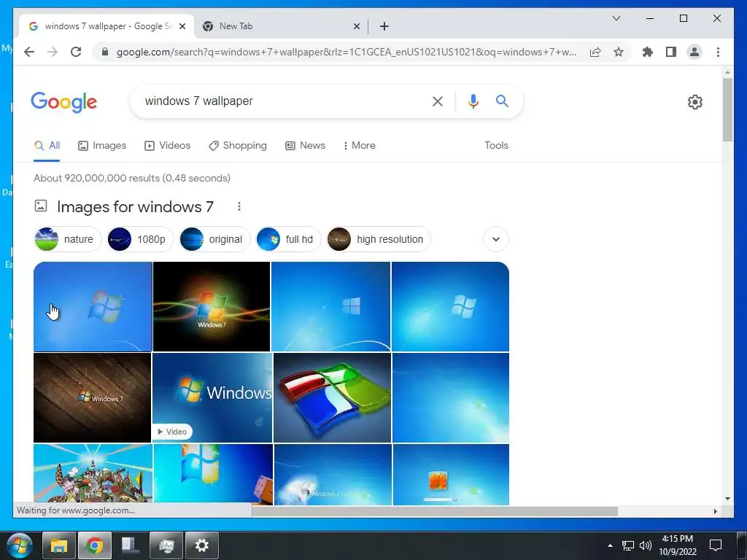The image size is (747, 560).
Task: Switch to the News results tab
Action: point(305,145)
